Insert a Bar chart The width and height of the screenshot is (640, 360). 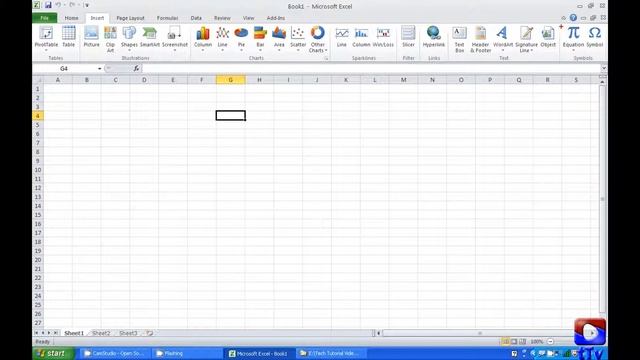(x=260, y=38)
